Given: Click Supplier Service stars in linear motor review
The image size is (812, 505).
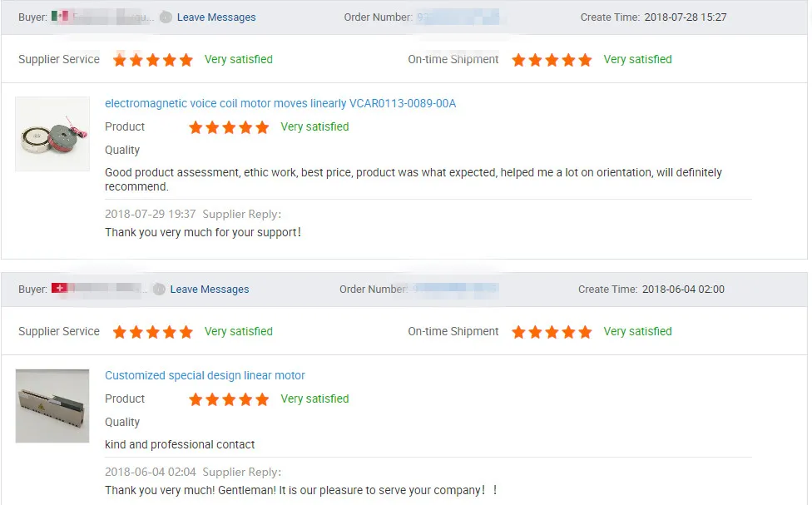Looking at the screenshot, I should click(x=153, y=332).
